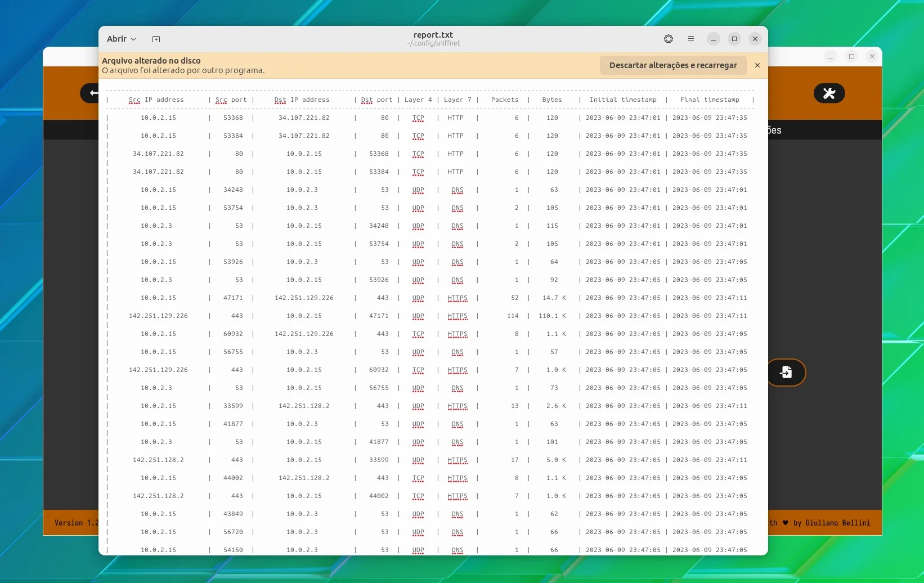The width and height of the screenshot is (924, 583).
Task: Click the 'Bytes' column header
Action: pos(552,100)
